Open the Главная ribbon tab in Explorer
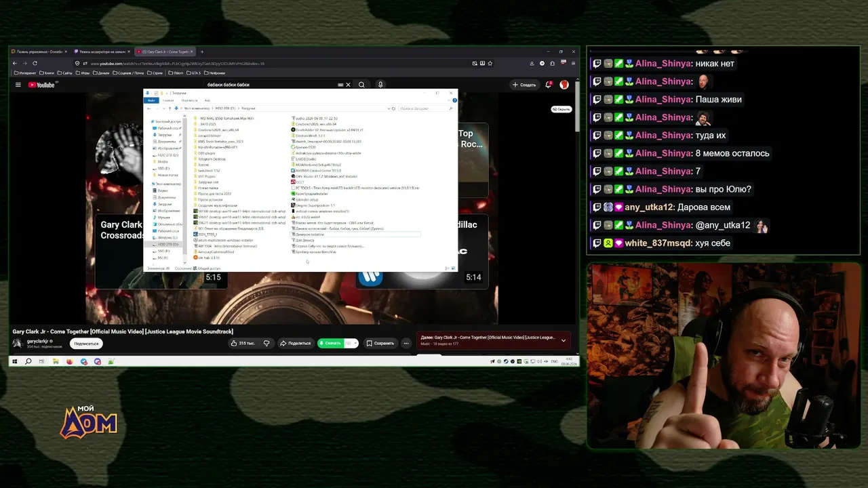868x488 pixels. point(167,100)
